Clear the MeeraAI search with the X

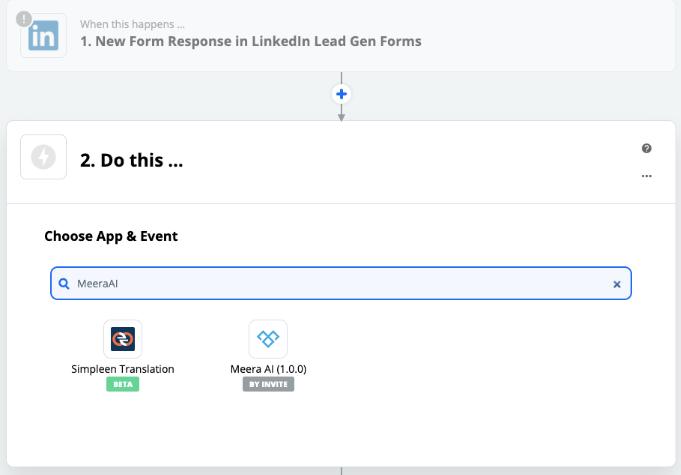(x=617, y=284)
